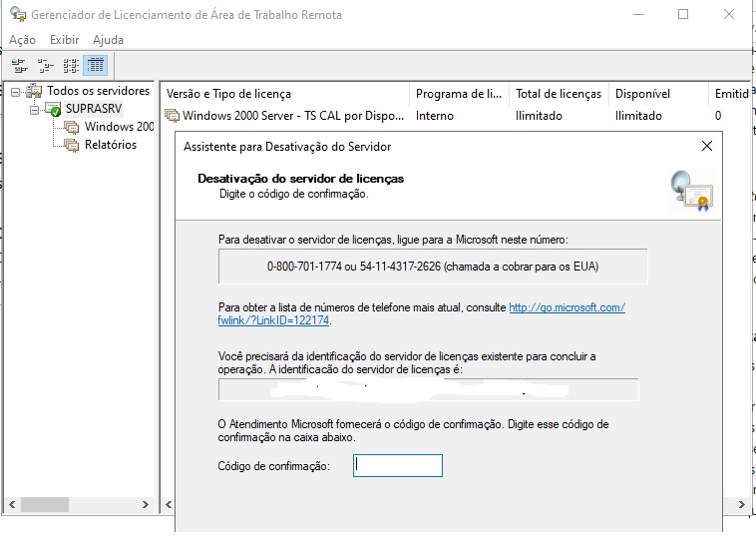This screenshot has height=556, width=756.
Task: Click the license manager title bar icon
Action: point(18,14)
